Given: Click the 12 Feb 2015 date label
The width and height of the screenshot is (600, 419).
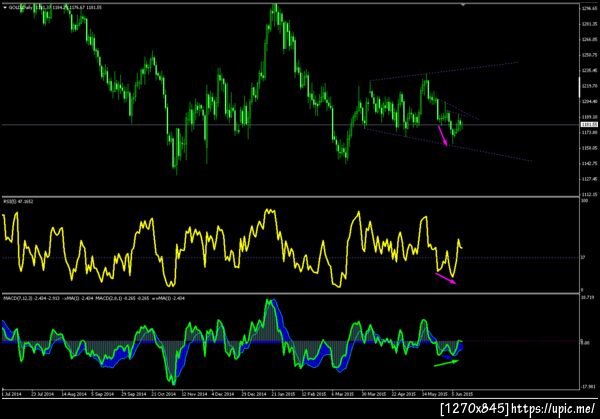Looking at the screenshot, I should click(313, 394).
